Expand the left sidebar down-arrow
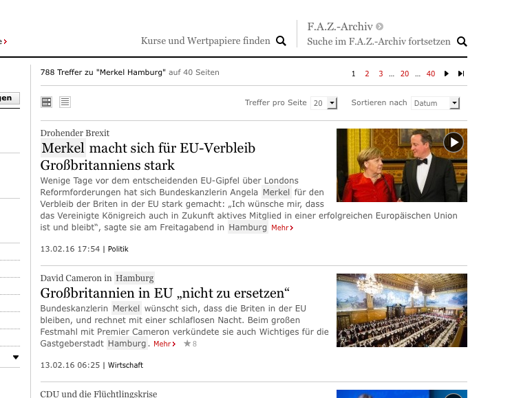 (x=16, y=357)
